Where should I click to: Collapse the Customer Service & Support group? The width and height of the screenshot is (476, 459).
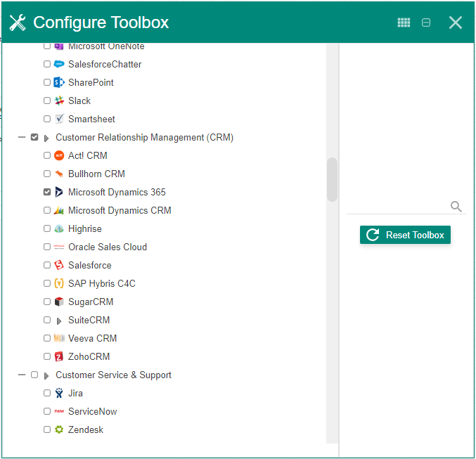(x=22, y=375)
